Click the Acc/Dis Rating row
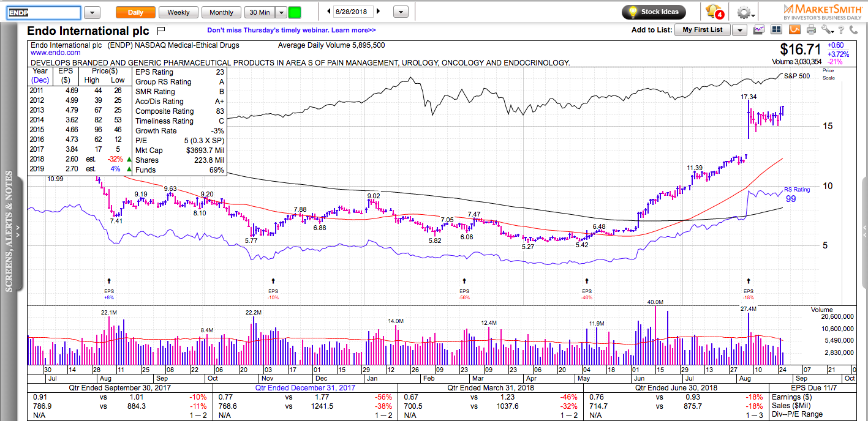Screen dimensions: 868x421 (x=179, y=102)
